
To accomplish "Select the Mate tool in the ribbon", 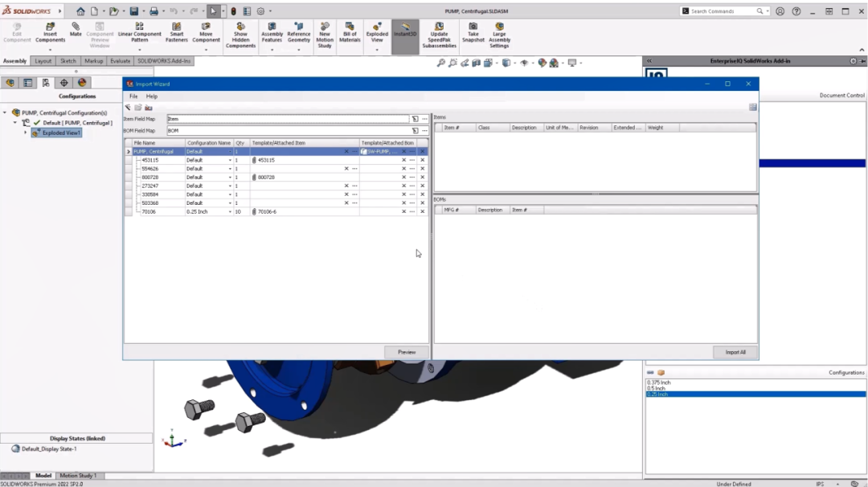I will (x=76, y=29).
